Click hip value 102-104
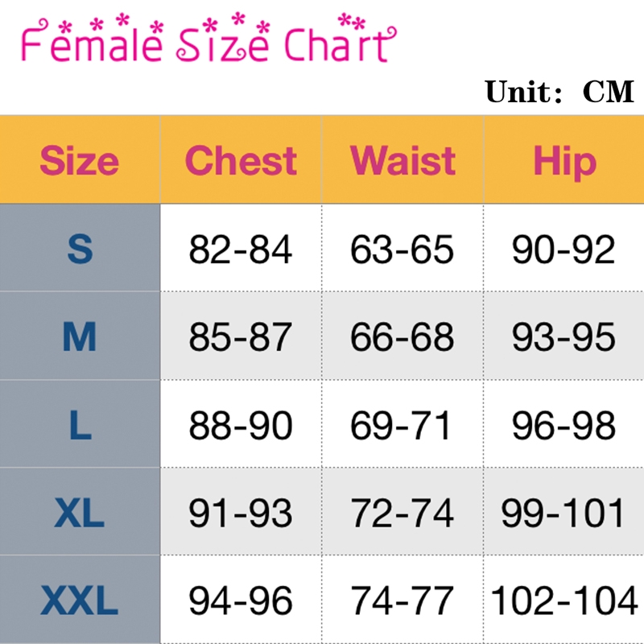This screenshot has height=644, width=644. pyautogui.click(x=564, y=601)
